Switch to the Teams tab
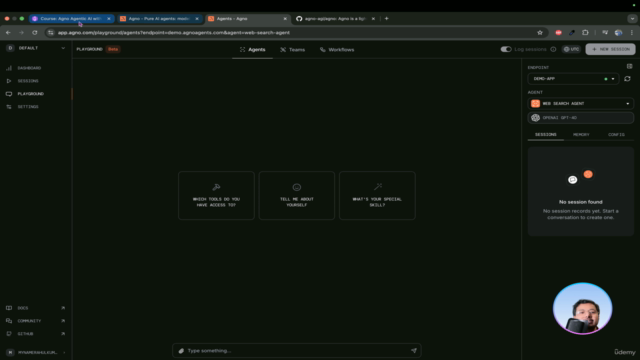This screenshot has height=360, width=640. coord(293,50)
